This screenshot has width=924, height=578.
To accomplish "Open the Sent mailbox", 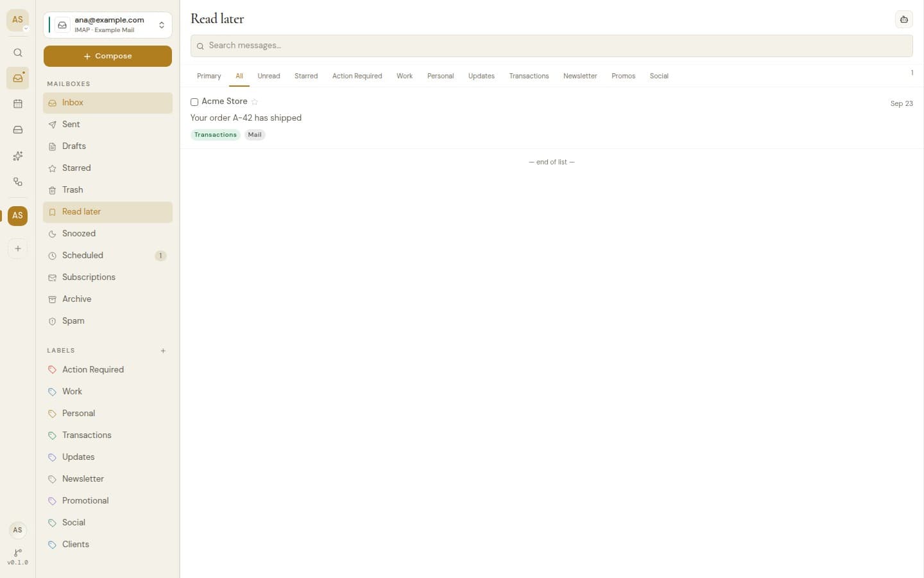I will (108, 125).
